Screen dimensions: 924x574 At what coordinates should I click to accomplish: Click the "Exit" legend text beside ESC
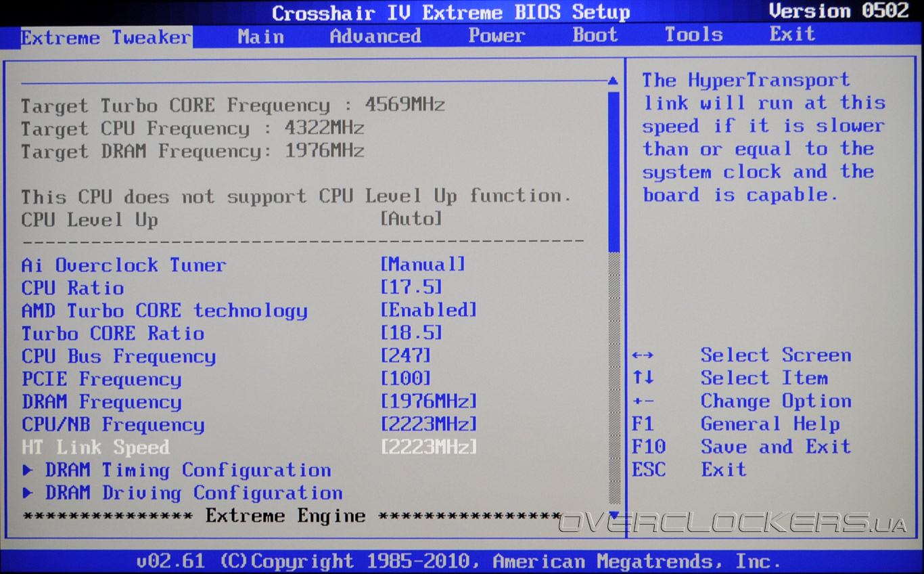724,469
